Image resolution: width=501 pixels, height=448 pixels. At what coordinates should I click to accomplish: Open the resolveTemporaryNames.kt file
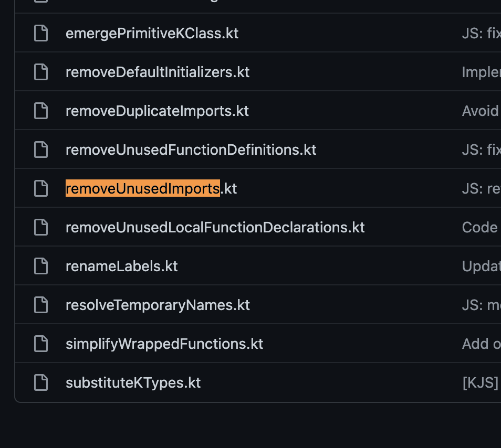coord(158,304)
